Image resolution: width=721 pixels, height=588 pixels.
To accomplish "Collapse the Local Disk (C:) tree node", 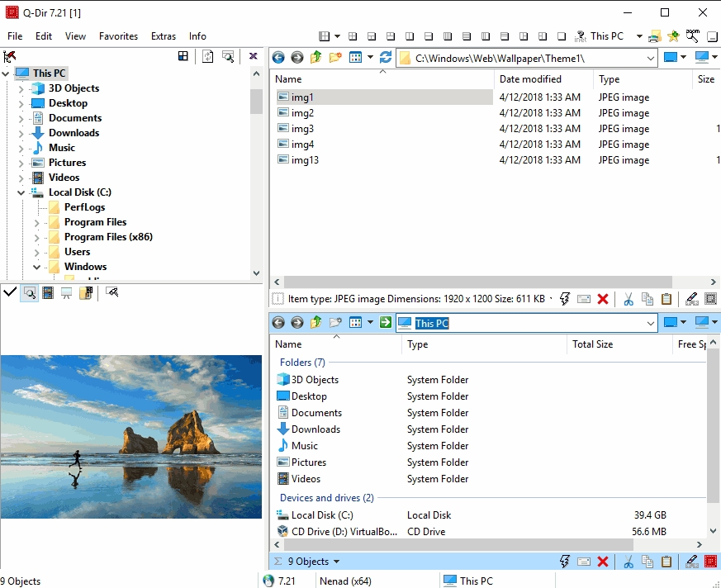I will 21,192.
